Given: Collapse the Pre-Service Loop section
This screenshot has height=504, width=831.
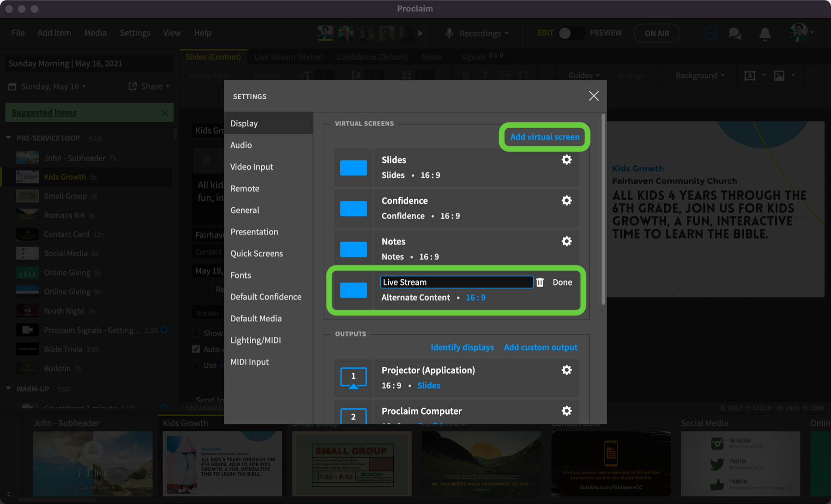Looking at the screenshot, I should 8,138.
